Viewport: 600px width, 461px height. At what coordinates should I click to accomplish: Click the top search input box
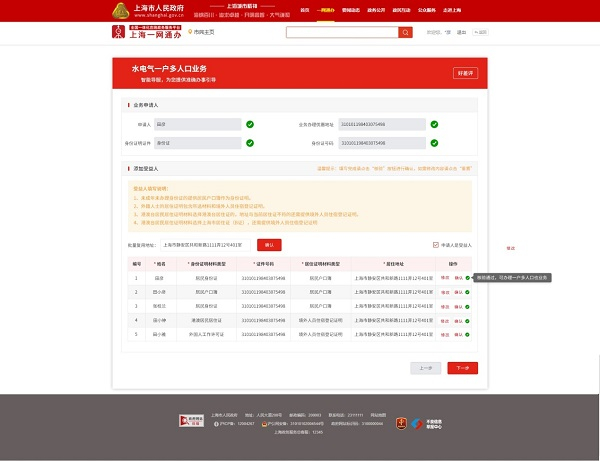342,33
